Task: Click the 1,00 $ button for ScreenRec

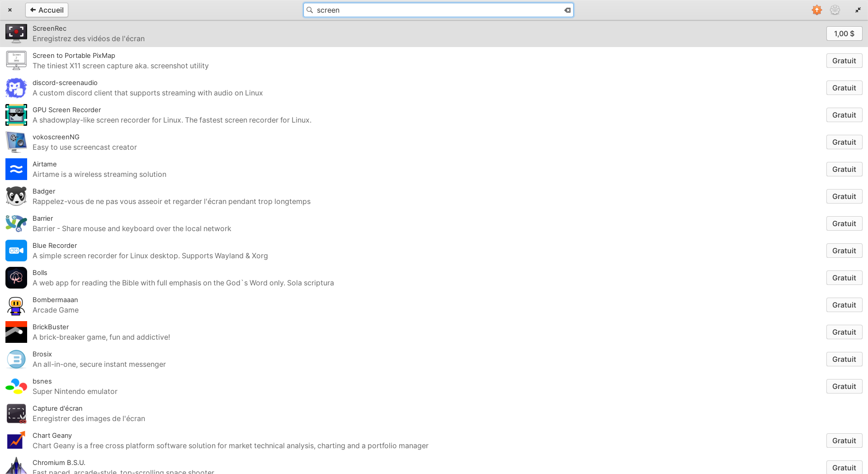Action: pos(844,33)
